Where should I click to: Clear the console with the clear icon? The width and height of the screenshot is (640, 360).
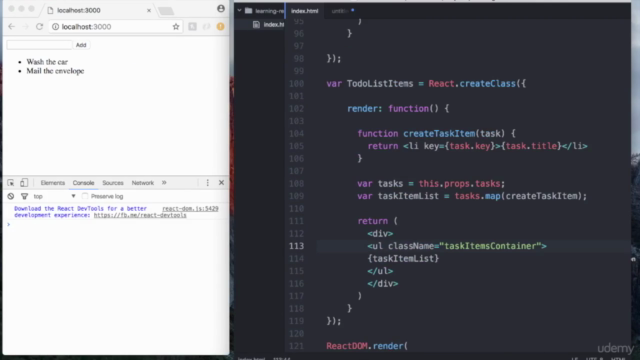[x=11, y=196]
